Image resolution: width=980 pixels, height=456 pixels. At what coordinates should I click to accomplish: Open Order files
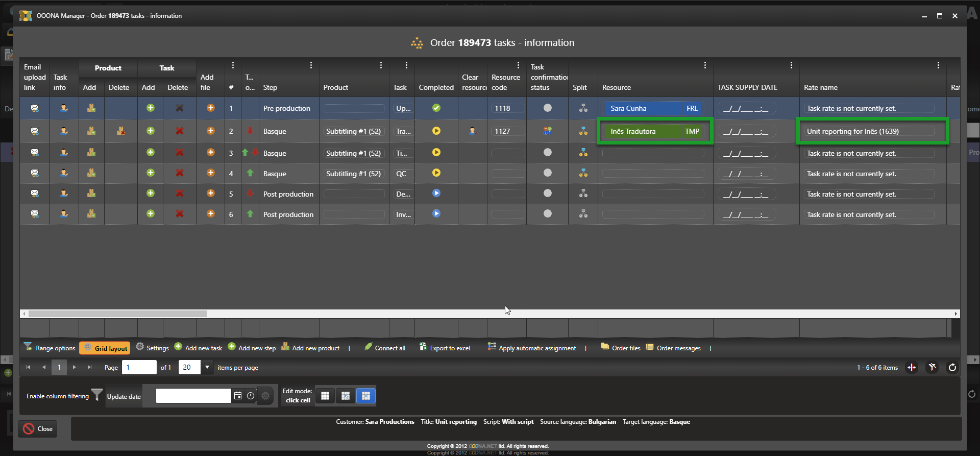pos(621,348)
